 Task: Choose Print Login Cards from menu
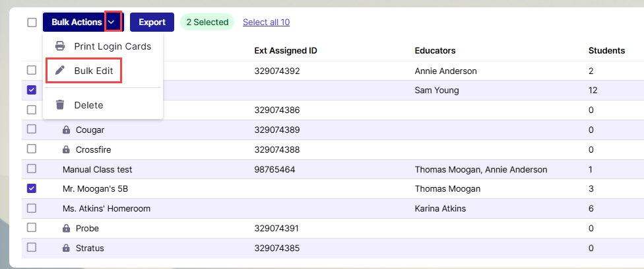pyautogui.click(x=103, y=46)
